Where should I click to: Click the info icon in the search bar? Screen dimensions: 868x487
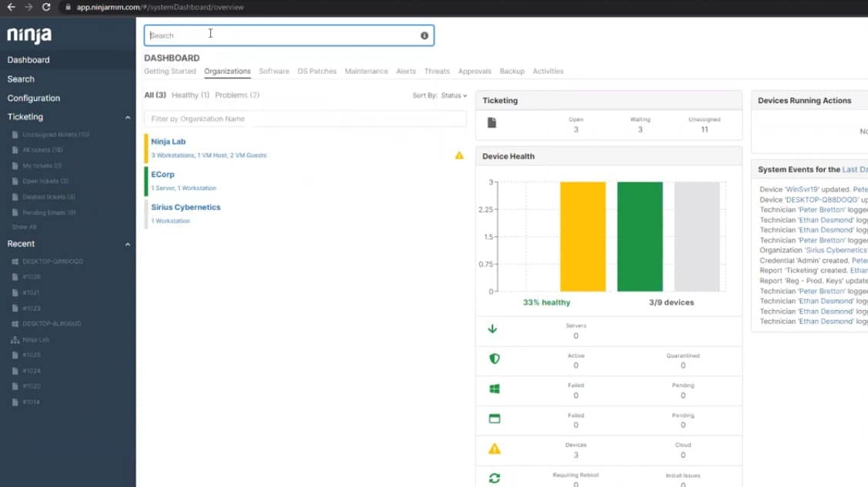424,35
